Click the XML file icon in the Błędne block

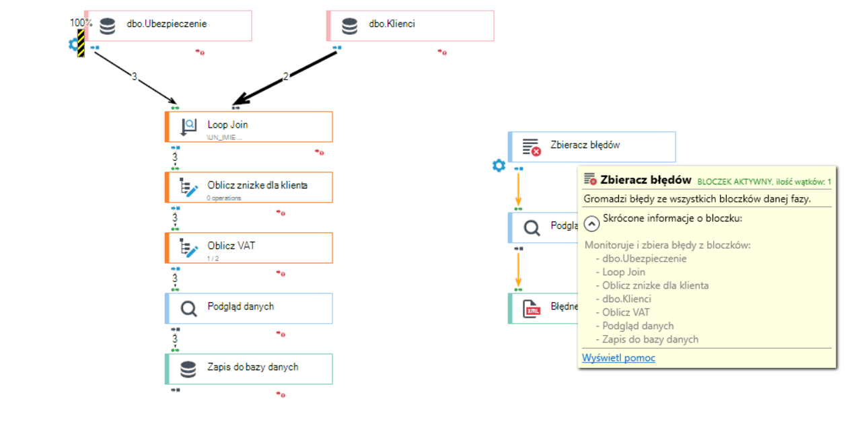click(533, 308)
